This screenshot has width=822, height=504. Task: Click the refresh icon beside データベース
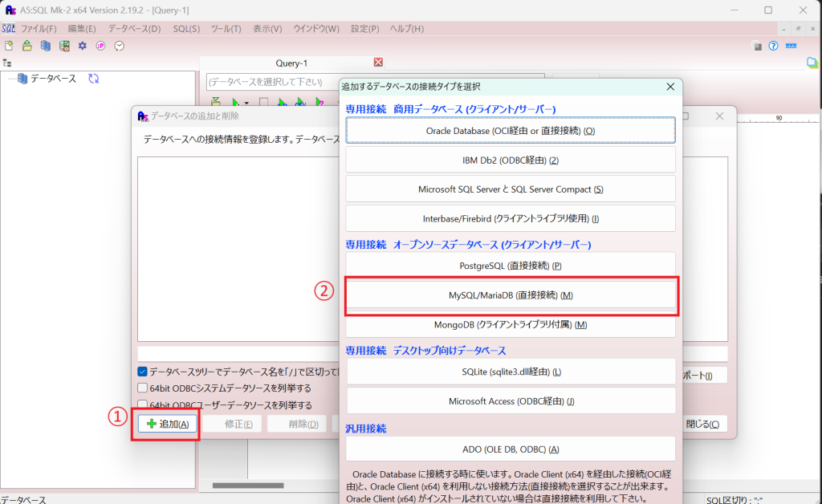click(94, 79)
